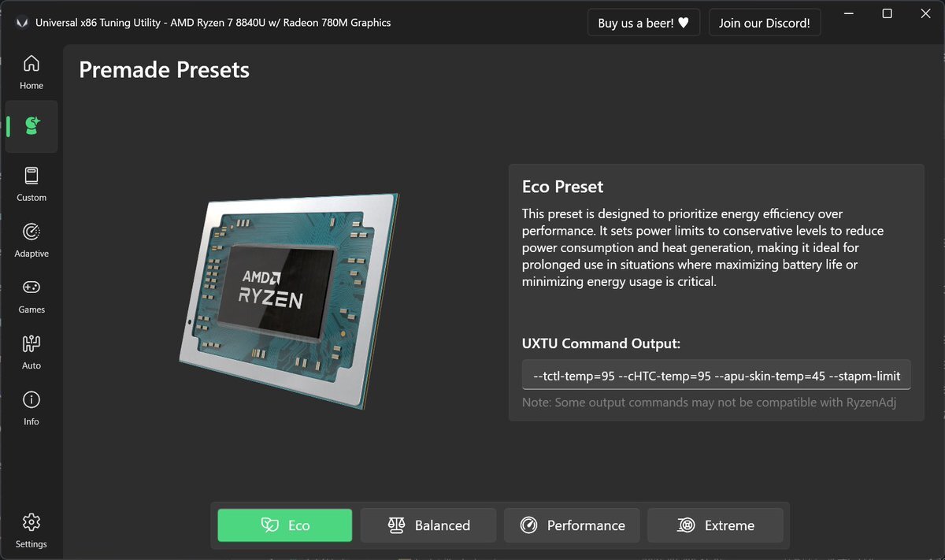
Task: Minimize the tuning utility window
Action: coord(849,13)
